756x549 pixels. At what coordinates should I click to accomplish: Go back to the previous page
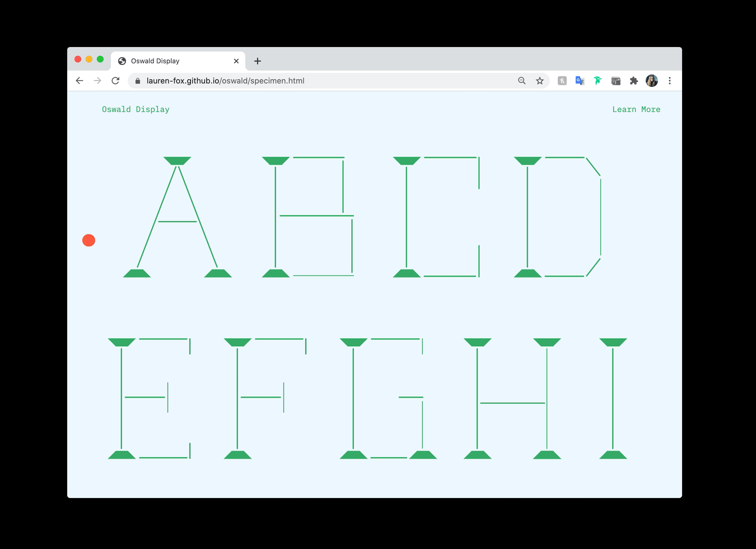pyautogui.click(x=80, y=81)
